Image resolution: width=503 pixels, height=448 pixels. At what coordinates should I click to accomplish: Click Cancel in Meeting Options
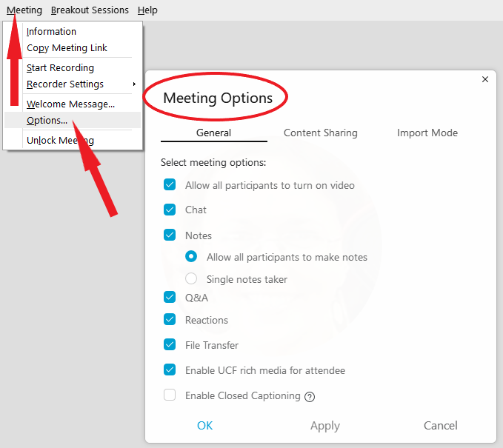coord(441,426)
